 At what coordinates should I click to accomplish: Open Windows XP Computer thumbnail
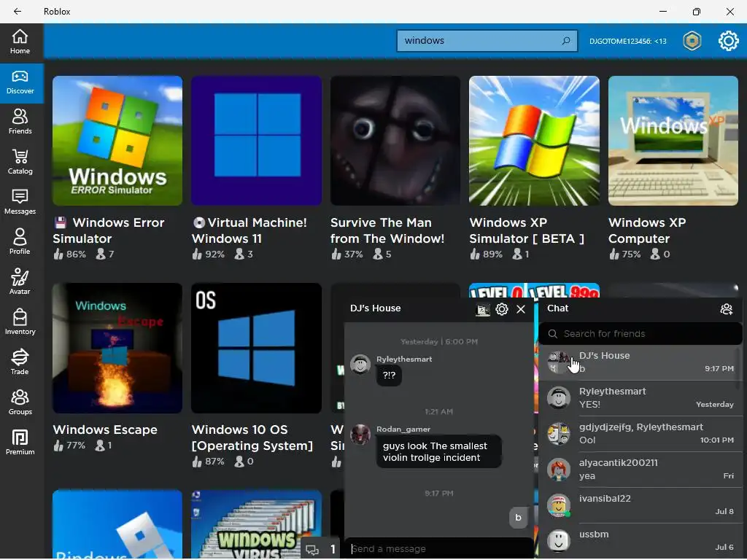coord(673,141)
